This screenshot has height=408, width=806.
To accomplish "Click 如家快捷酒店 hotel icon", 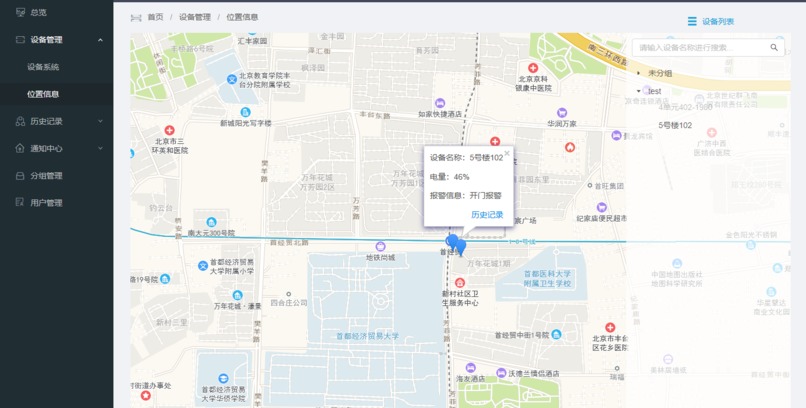I will coord(439,103).
